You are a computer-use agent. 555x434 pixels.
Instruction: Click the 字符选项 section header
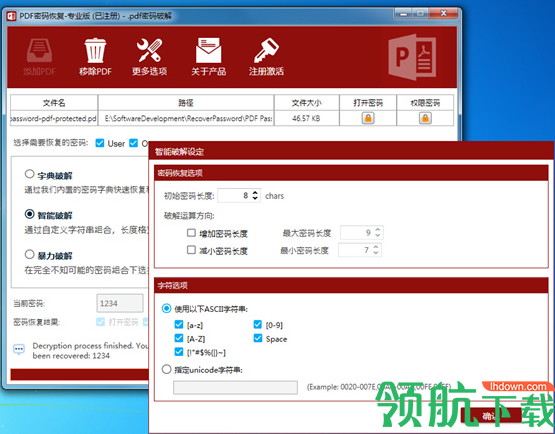[x=351, y=285]
